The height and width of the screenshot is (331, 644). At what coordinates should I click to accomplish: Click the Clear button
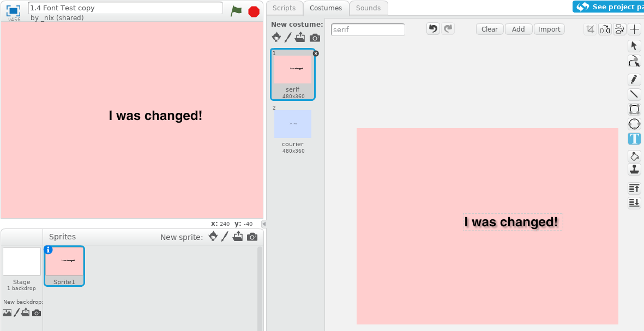(x=489, y=29)
